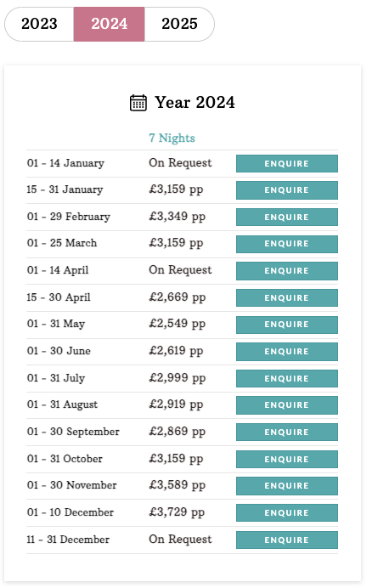The image size is (372, 588).
Task: Click Enquire for 11 - 31 December
Action: [287, 540]
